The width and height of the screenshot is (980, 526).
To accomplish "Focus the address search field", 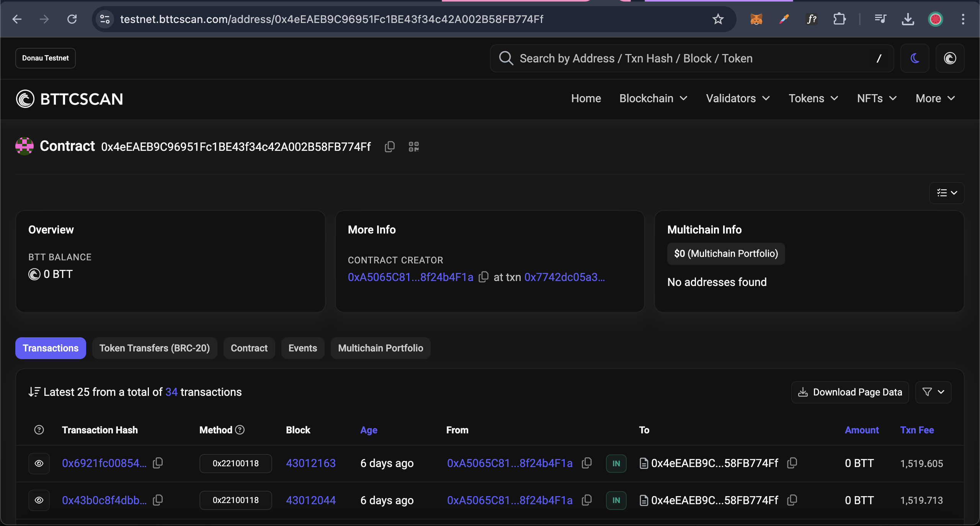I will 689,58.
